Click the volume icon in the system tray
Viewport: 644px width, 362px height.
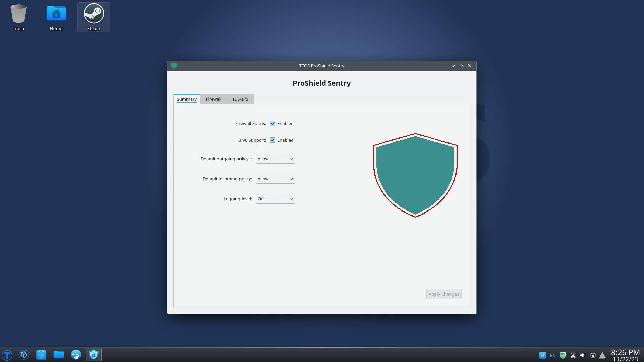pos(582,355)
